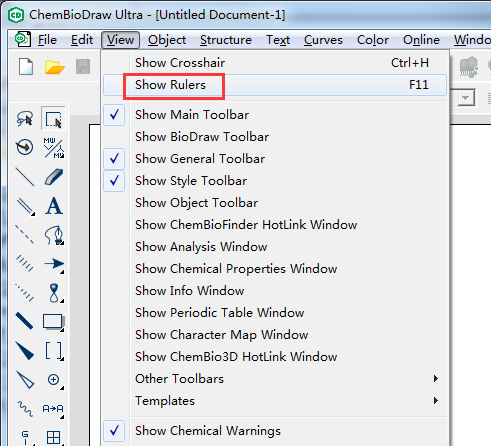Open the Structure menu
This screenshot has height=446, width=491.
tap(226, 40)
